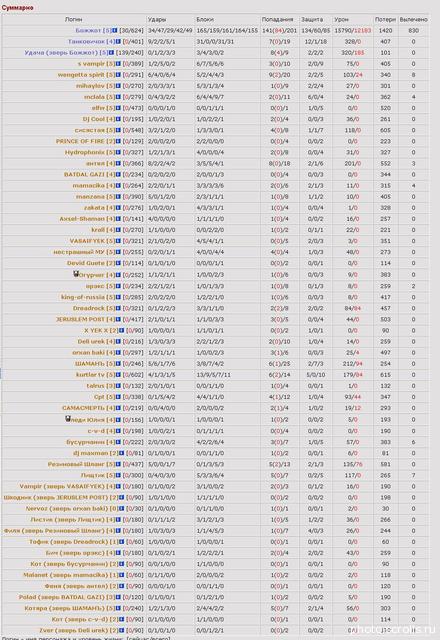The height and width of the screenshot is (640, 440).
Task: Open info icon next to Божжот
Action: pyautogui.click(x=115, y=31)
